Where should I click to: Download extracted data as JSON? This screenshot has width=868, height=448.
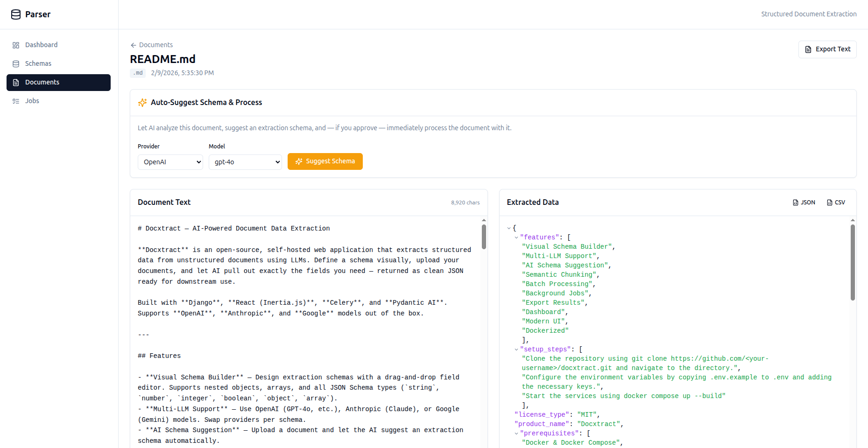pyautogui.click(x=804, y=203)
